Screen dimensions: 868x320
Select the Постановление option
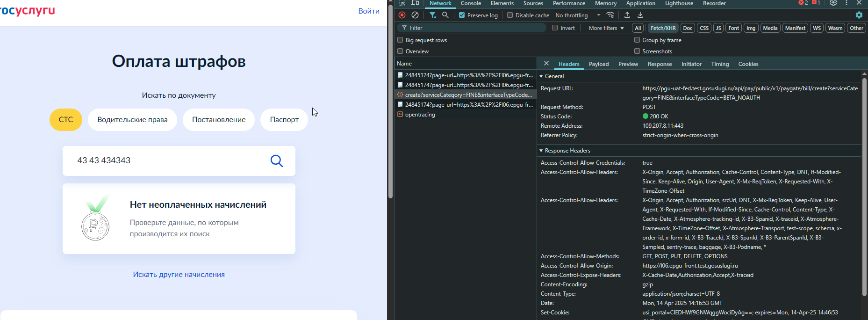click(x=219, y=120)
